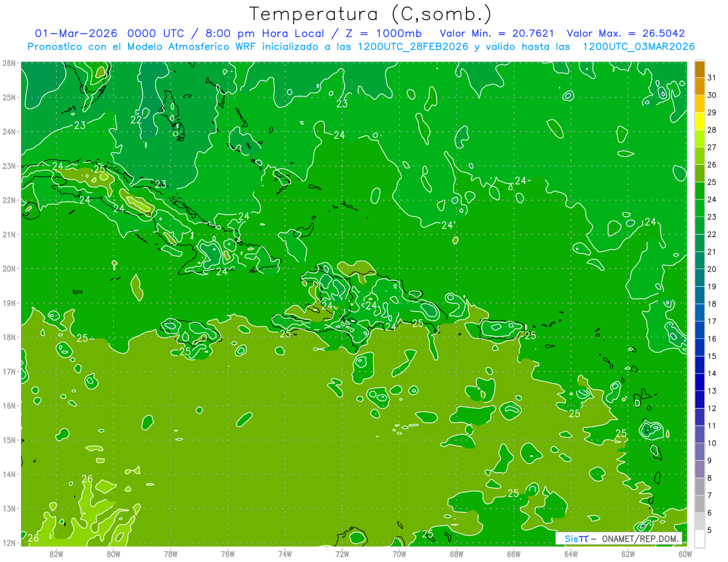Click the '15N' latitude axis label
Viewport: 728px width, 562px height.
pyautogui.click(x=9, y=440)
